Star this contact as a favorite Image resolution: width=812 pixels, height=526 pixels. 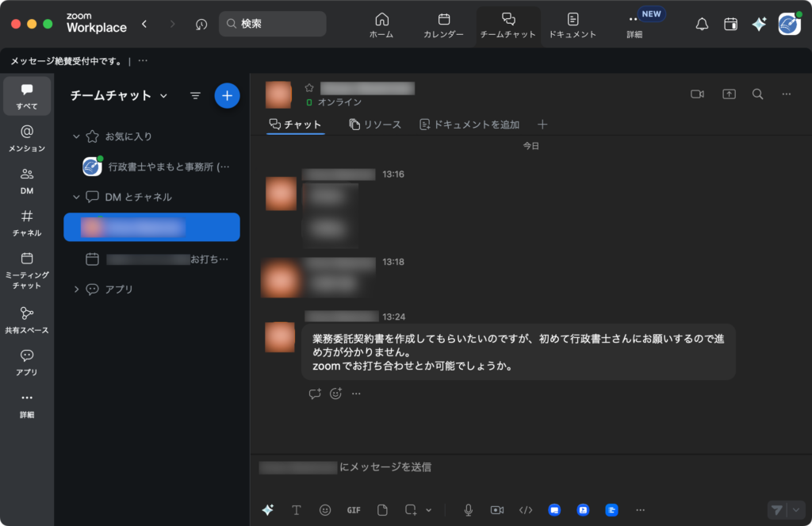309,88
